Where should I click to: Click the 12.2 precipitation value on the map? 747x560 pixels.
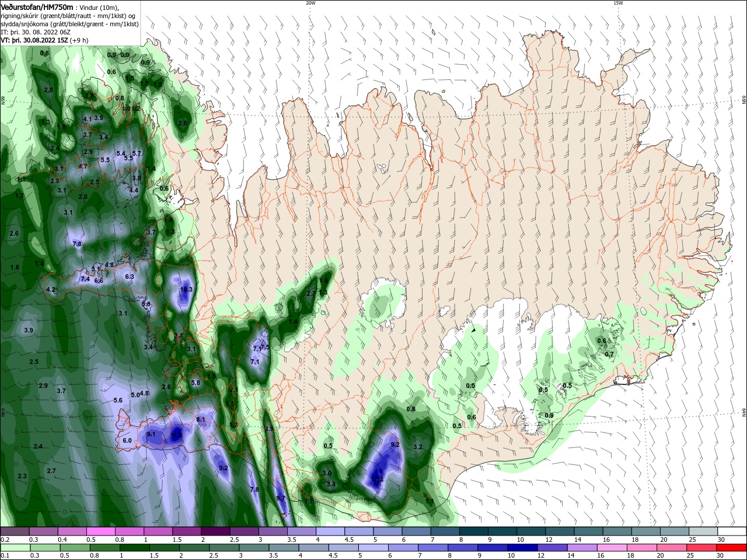click(377, 480)
